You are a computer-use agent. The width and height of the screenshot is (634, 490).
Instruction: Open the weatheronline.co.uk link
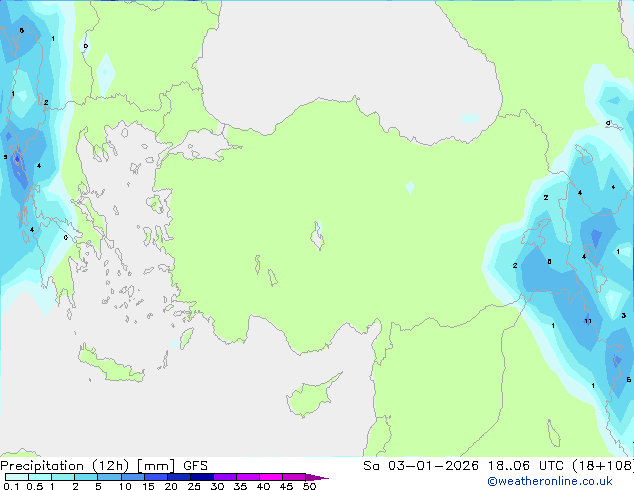coord(550,481)
